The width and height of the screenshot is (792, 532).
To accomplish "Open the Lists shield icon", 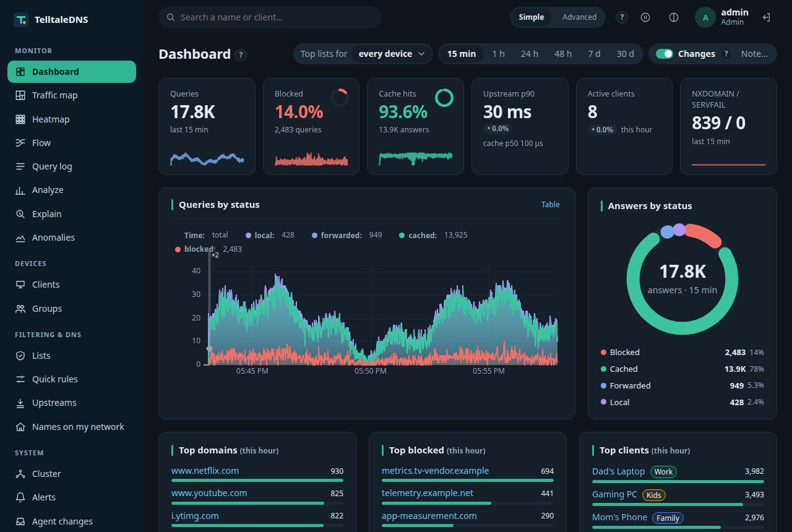I will pyautogui.click(x=20, y=356).
